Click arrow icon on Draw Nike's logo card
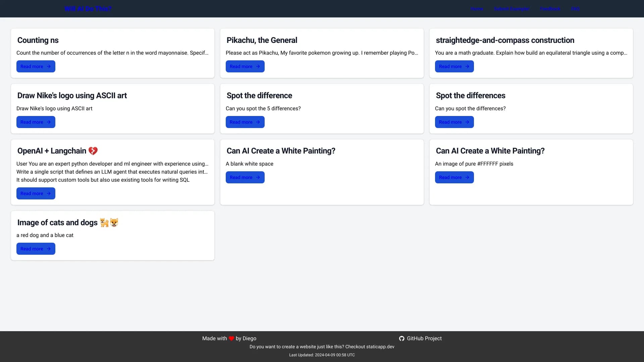The width and height of the screenshot is (644, 362). pos(49,122)
